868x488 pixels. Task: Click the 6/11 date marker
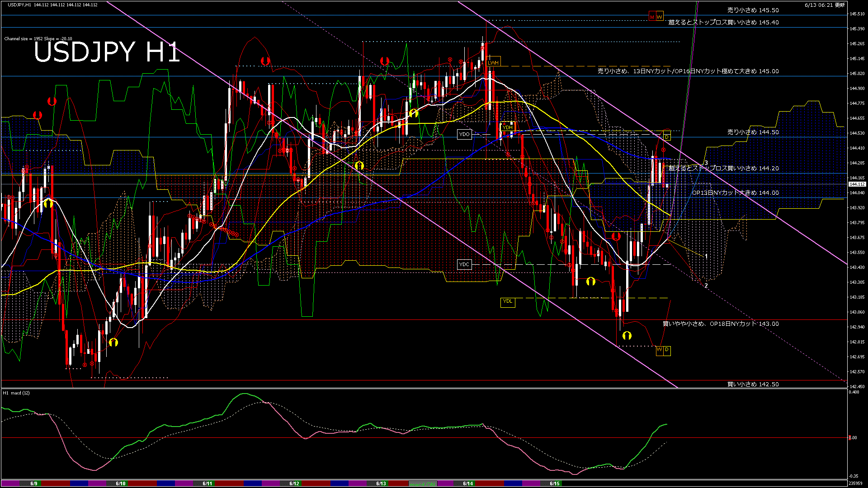coord(208,483)
